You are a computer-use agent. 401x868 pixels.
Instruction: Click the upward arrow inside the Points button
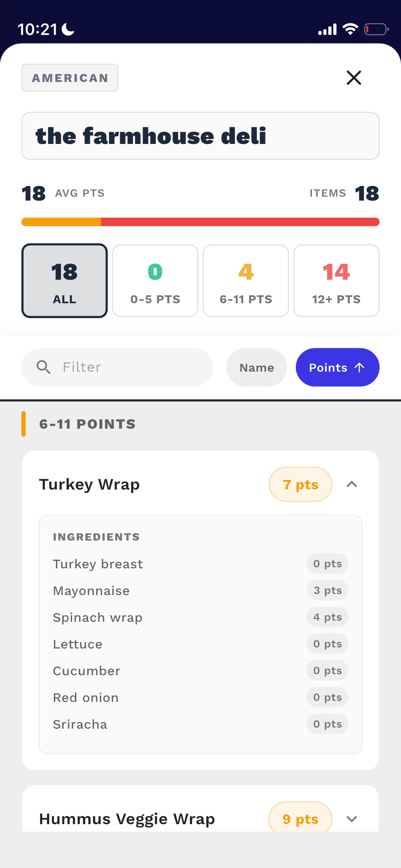click(359, 367)
